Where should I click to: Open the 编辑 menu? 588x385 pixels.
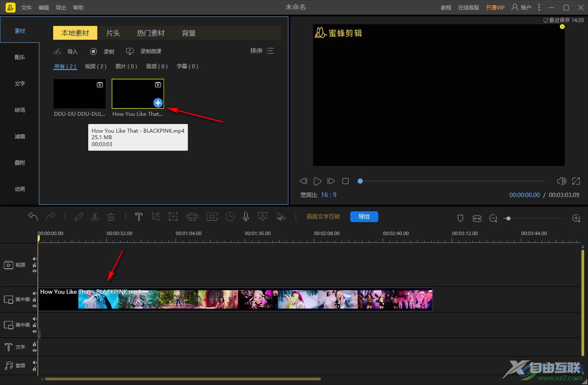pos(44,8)
